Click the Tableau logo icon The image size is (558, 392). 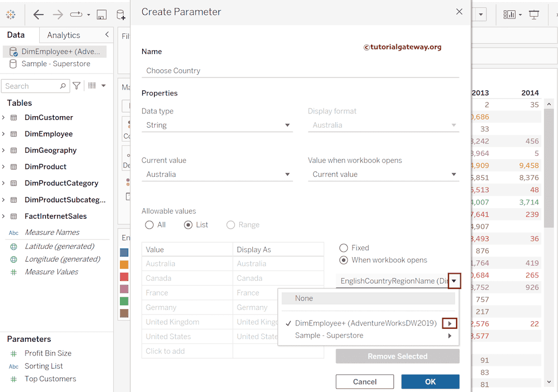point(10,15)
